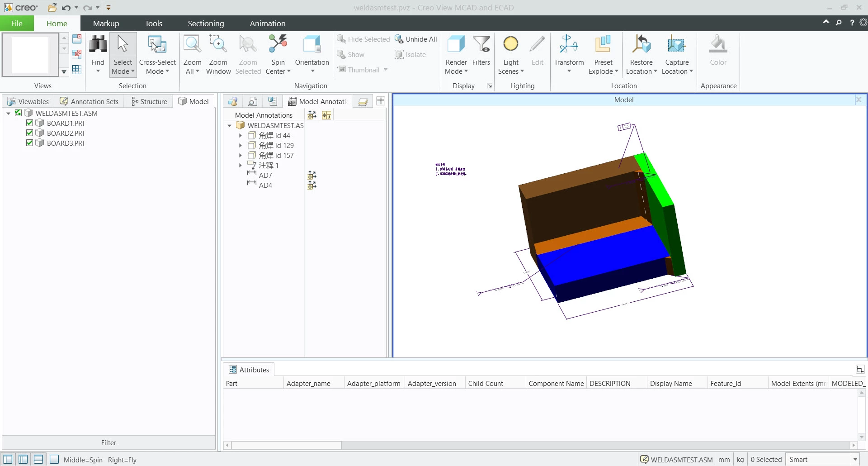The width and height of the screenshot is (868, 466).
Task: Toggle checkbox for 角焊 id 157
Action: 252,155
